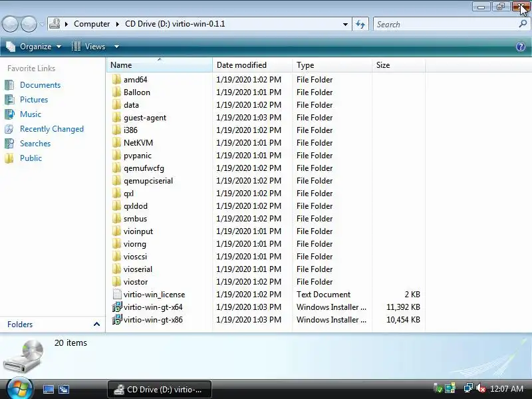Open the Pictures favorite link
This screenshot has width=532, height=399.
coord(34,100)
